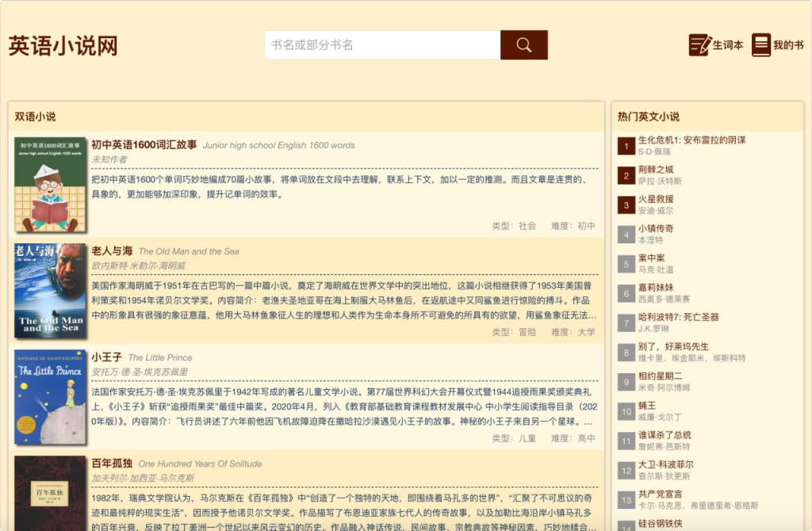This screenshot has width=812, height=531.
Task: Open the 我的书 book icon
Action: click(761, 45)
